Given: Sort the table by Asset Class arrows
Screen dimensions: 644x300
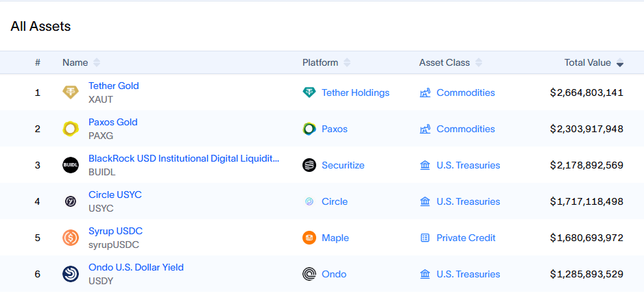Looking at the screenshot, I should [x=479, y=63].
